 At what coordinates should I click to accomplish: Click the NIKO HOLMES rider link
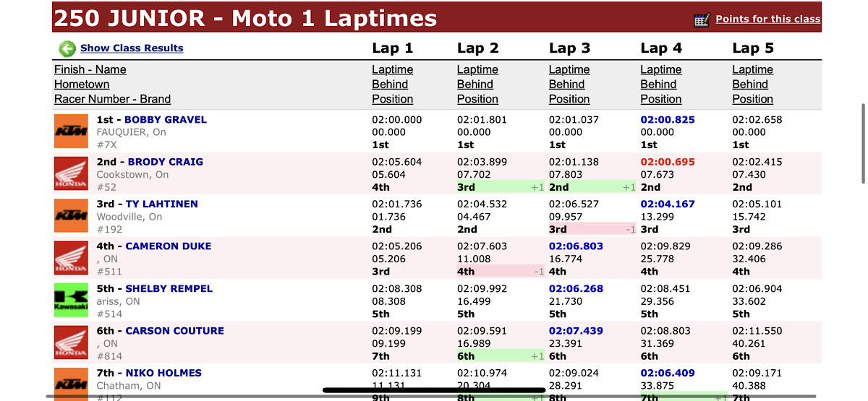pyautogui.click(x=163, y=373)
